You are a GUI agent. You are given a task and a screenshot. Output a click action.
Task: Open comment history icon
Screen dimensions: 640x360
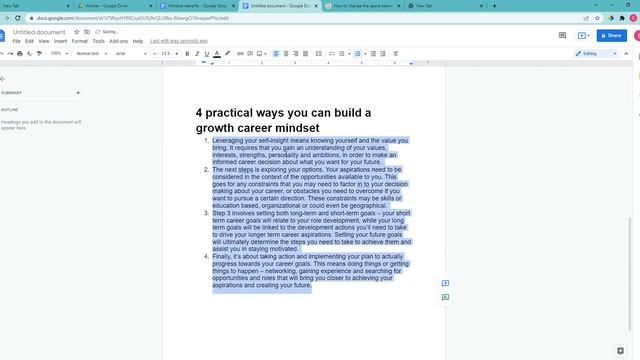pos(562,36)
